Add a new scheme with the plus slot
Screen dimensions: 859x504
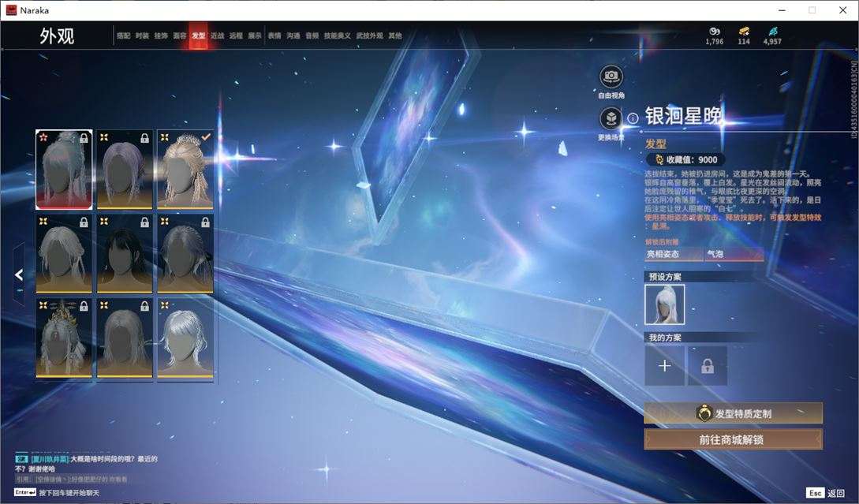(664, 365)
